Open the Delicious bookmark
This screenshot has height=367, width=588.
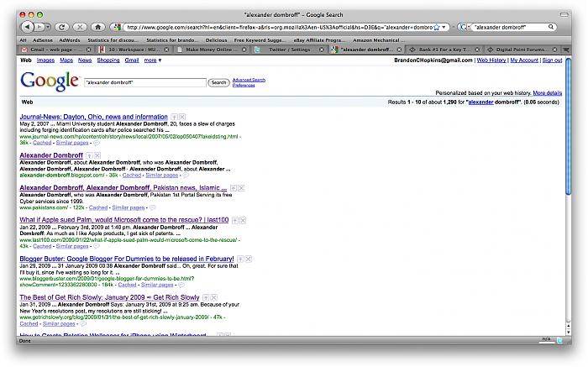217,40
